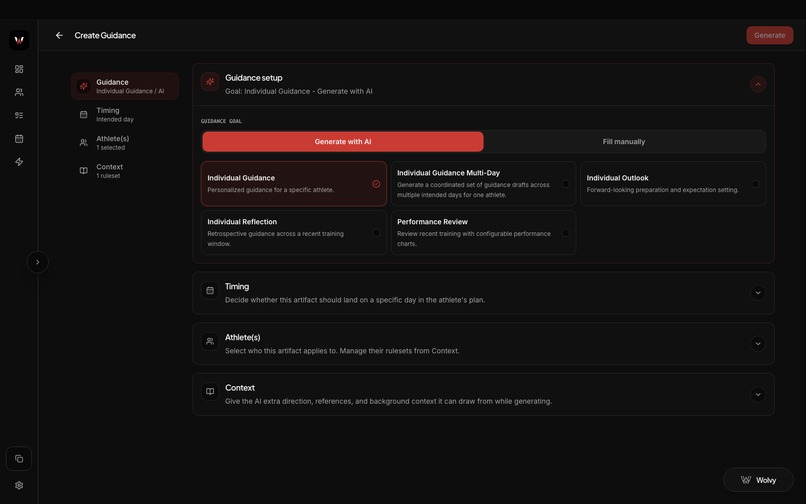Expand the sidebar with the arrow toggle
This screenshot has height=504, width=806.
[38, 262]
